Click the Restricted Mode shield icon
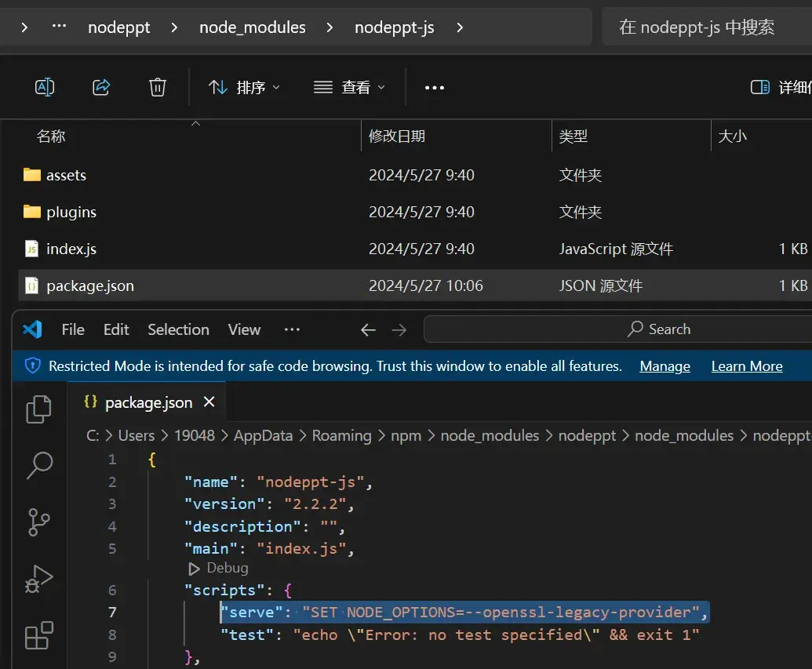Viewport: 812px width, 669px height. click(x=33, y=366)
